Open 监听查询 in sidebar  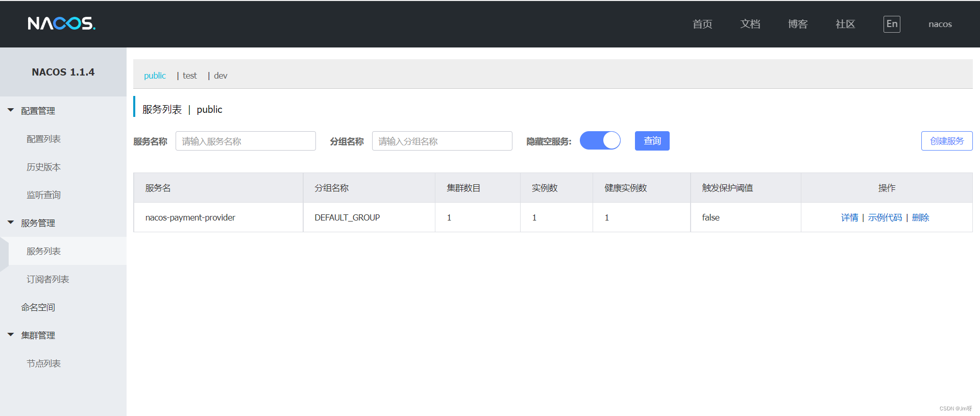click(43, 195)
